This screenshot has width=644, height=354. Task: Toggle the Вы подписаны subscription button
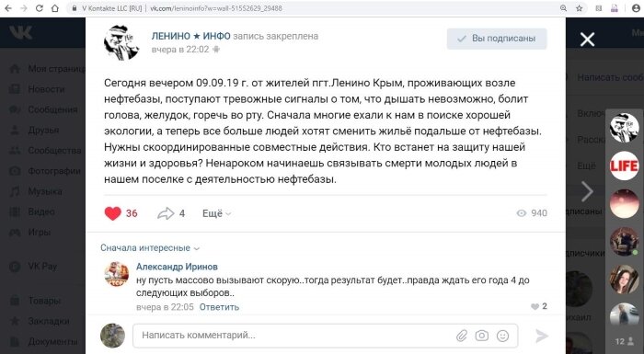tap(497, 39)
